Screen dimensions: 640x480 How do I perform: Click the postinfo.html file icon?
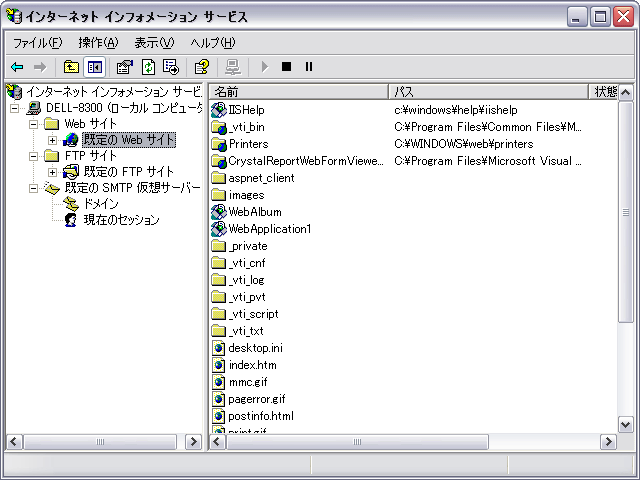tap(218, 416)
